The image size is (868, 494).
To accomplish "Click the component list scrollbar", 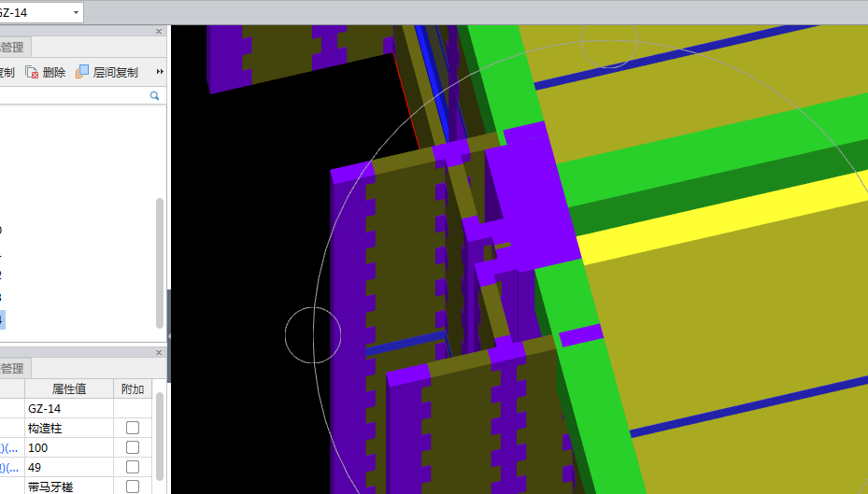I will [160, 263].
